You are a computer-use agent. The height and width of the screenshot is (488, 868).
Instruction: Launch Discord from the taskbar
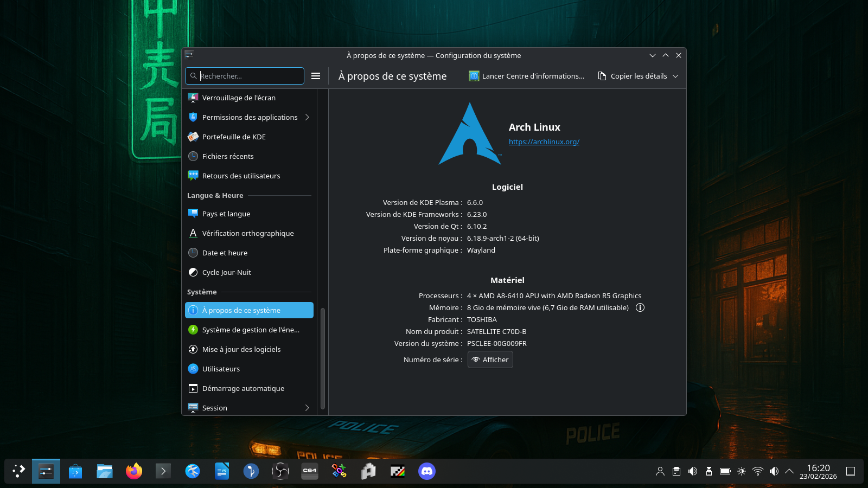coord(427,471)
